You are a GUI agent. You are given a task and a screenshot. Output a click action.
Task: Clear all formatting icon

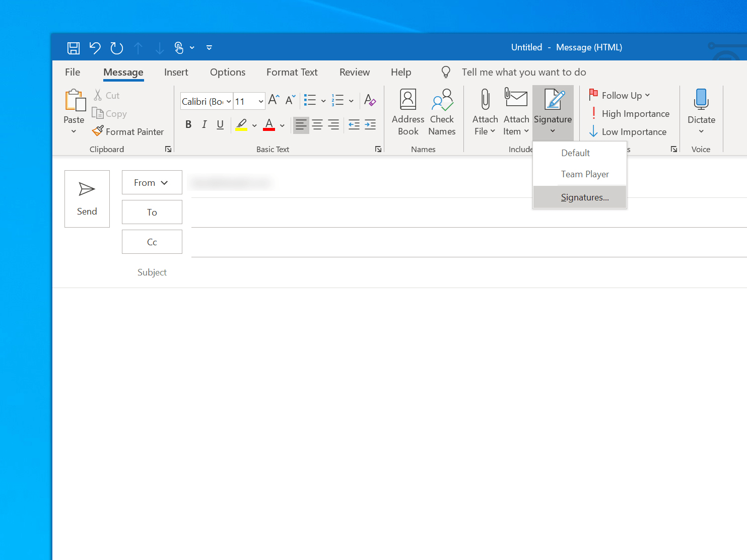click(x=370, y=100)
